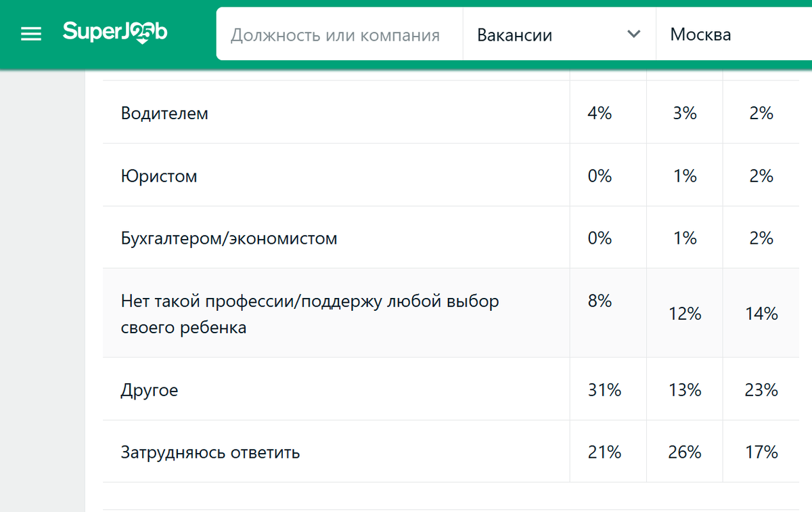
Task: Click the Водителем row label
Action: [164, 113]
